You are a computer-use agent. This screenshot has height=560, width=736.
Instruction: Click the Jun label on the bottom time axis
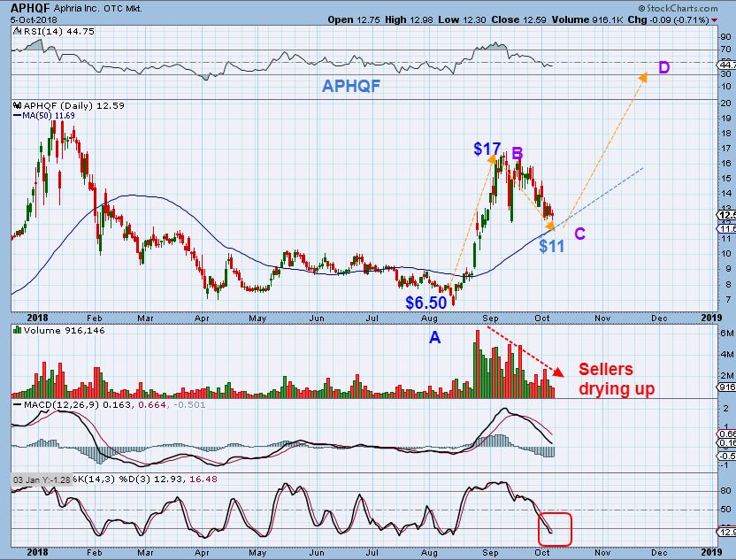(x=317, y=553)
